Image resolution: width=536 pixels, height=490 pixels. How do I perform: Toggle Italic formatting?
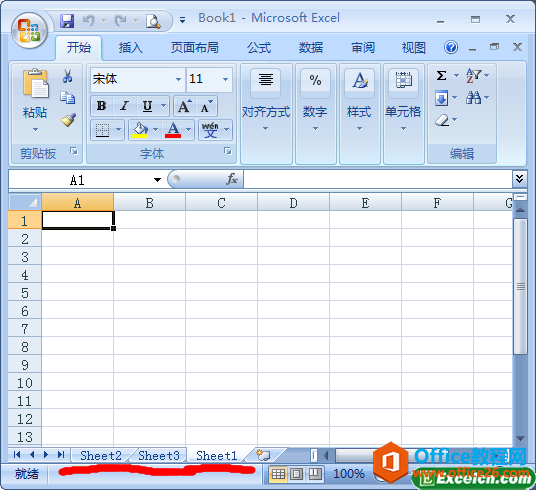pos(124,106)
